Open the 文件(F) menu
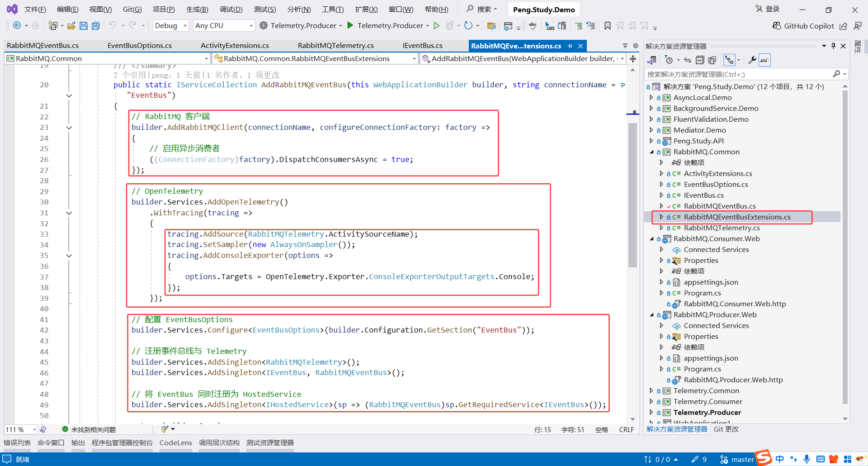Screen dimensions: 868x466 (x=35, y=9)
